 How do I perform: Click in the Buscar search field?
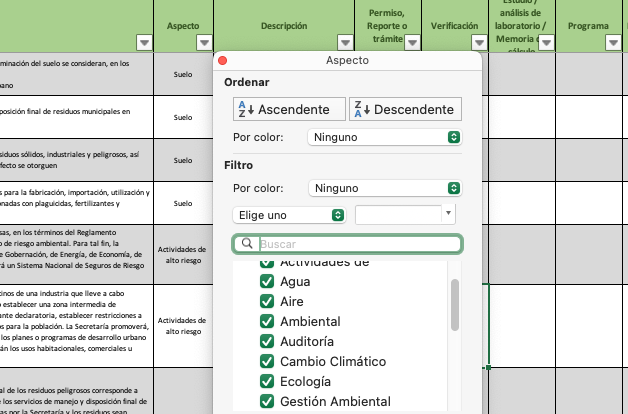tap(355, 243)
